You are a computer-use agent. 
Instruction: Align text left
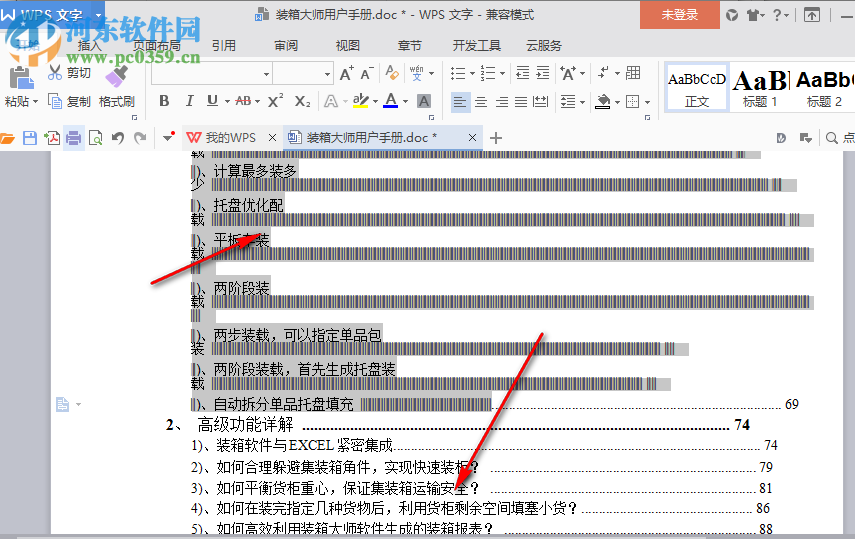460,101
